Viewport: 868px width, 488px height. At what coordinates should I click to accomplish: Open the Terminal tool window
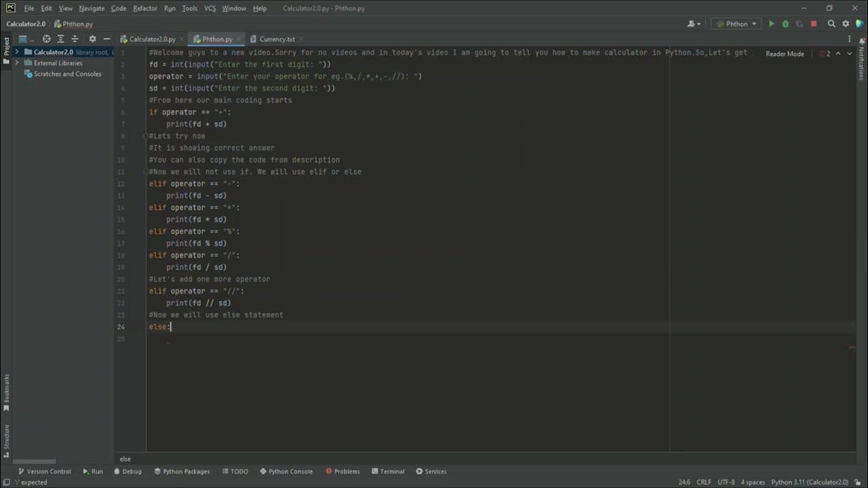pyautogui.click(x=387, y=471)
